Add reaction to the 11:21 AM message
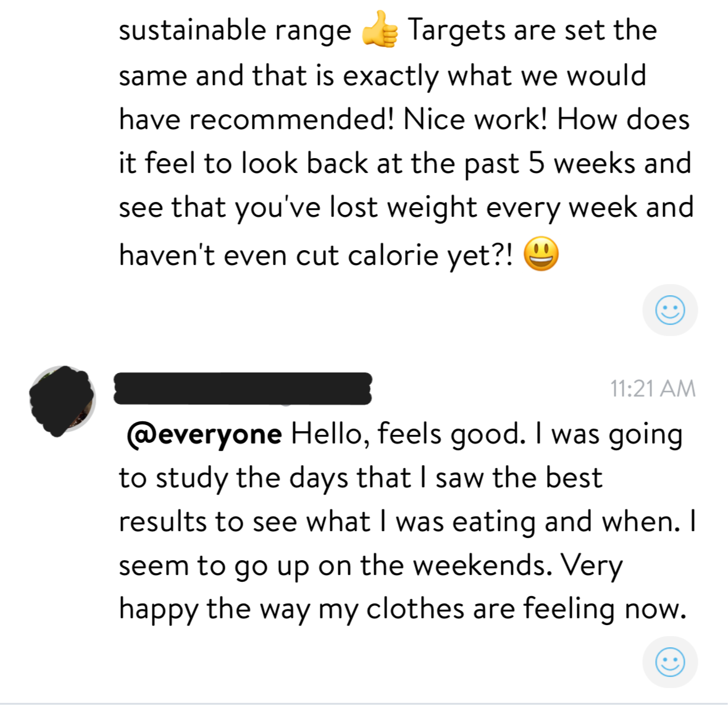 tap(670, 663)
